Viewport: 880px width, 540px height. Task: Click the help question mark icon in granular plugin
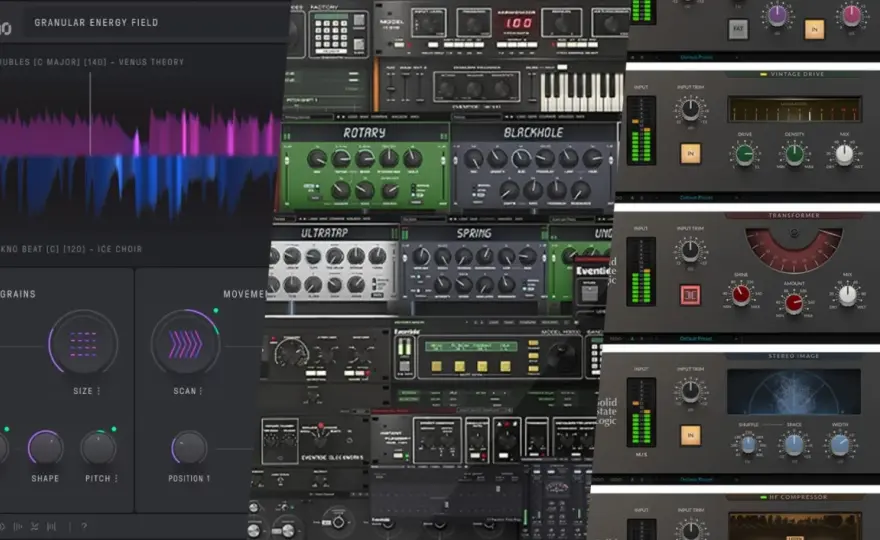pos(84,527)
